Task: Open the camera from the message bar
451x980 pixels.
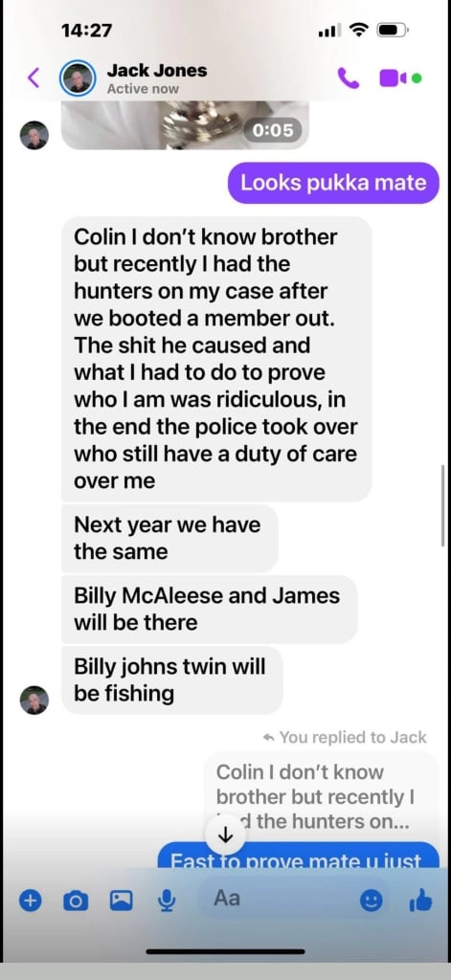Action: coord(76,901)
